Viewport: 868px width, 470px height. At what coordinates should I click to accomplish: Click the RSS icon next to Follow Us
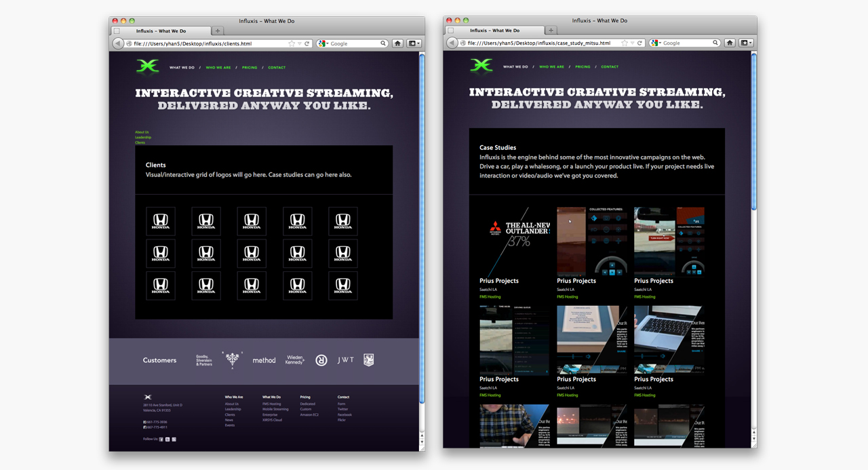tap(174, 439)
